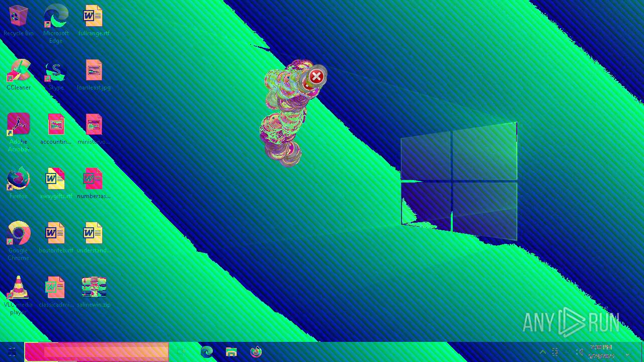Image resolution: width=644 pixels, height=362 pixels.
Task: Select the salinewin.zip archive
Action: pyautogui.click(x=94, y=292)
